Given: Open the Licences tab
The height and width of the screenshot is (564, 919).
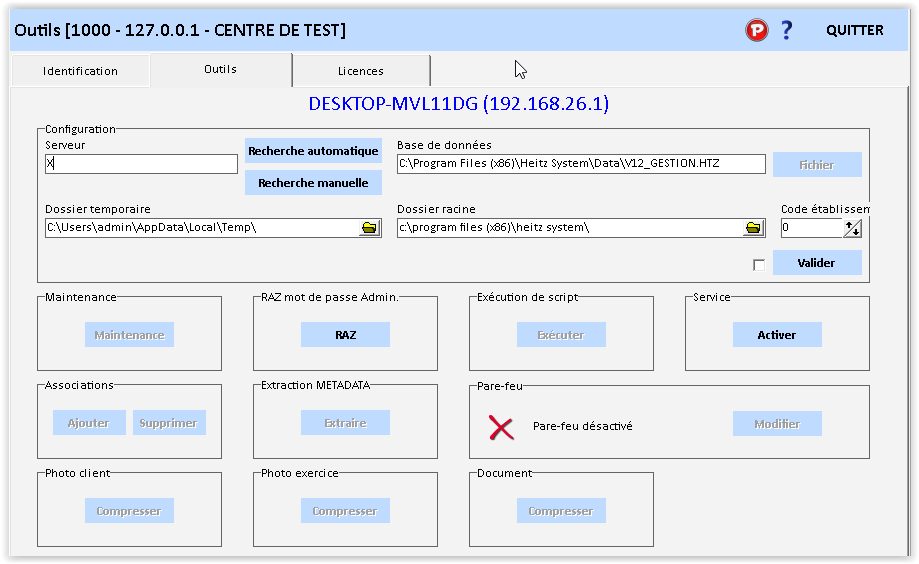Looking at the screenshot, I should [x=361, y=71].
